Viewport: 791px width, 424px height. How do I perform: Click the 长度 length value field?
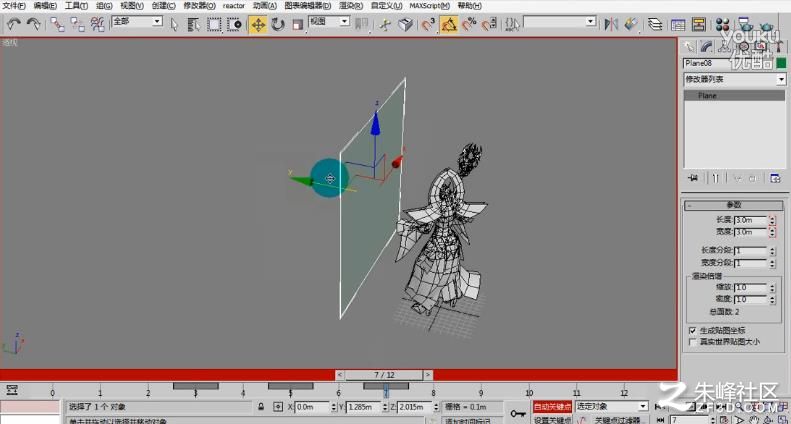tap(751, 221)
